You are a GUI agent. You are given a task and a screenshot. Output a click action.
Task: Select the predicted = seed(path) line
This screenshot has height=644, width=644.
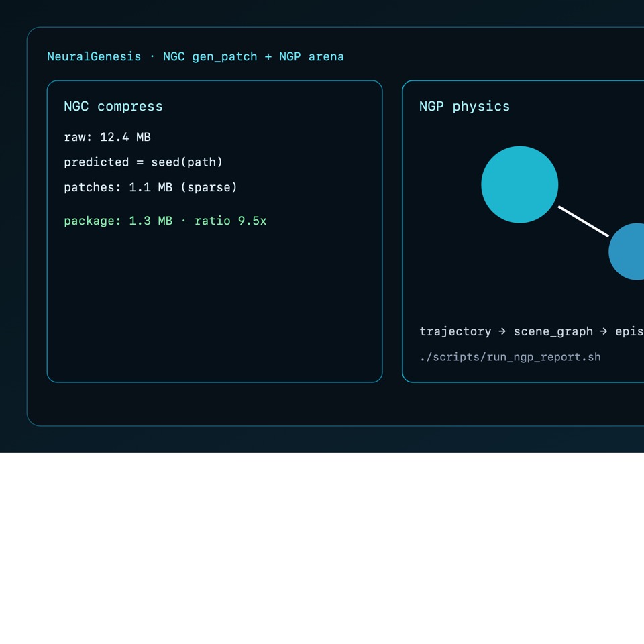[144, 162]
